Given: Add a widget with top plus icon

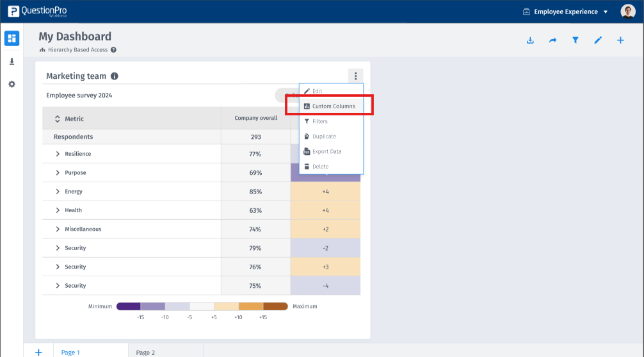Looking at the screenshot, I should [620, 40].
